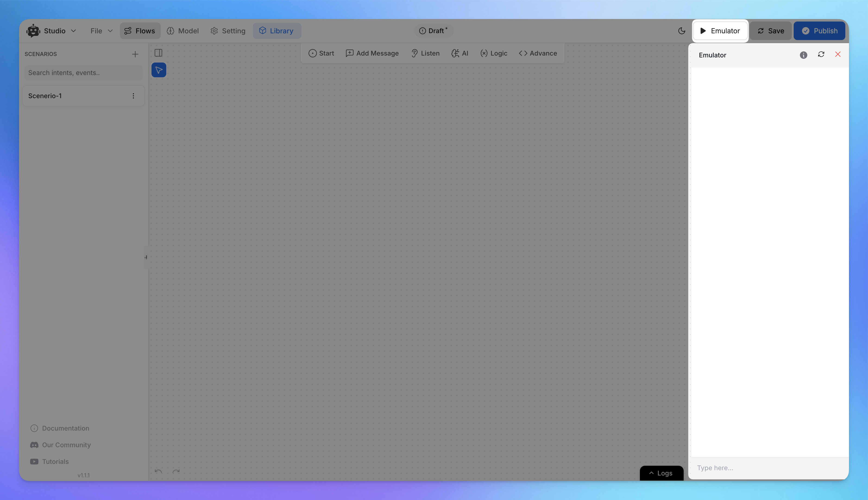
Task: Select the pointer cursor tool
Action: coord(159,70)
